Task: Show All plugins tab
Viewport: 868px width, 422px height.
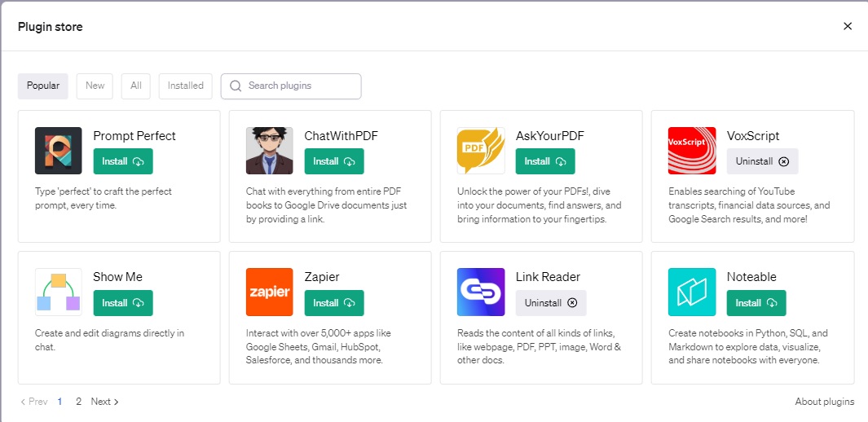Action: [x=135, y=86]
